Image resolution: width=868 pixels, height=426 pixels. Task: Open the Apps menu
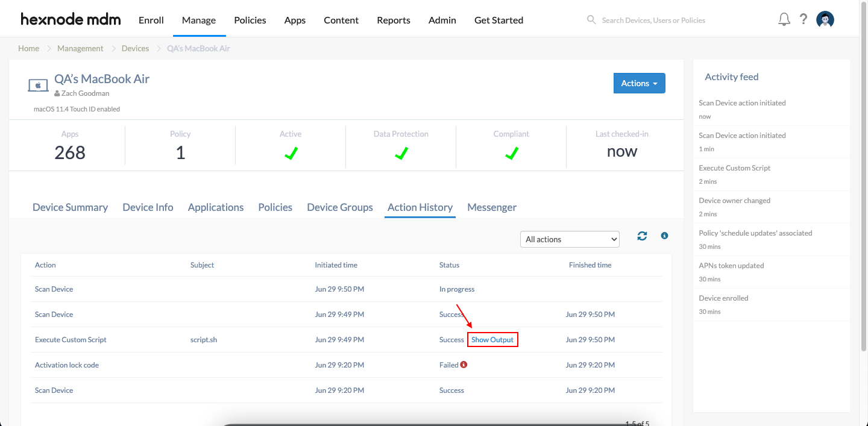point(295,20)
